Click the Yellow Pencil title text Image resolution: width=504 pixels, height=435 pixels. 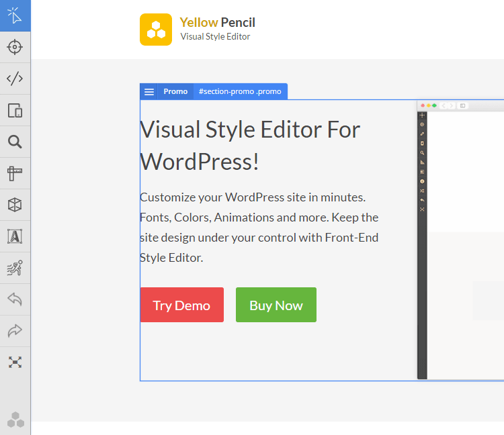point(217,22)
